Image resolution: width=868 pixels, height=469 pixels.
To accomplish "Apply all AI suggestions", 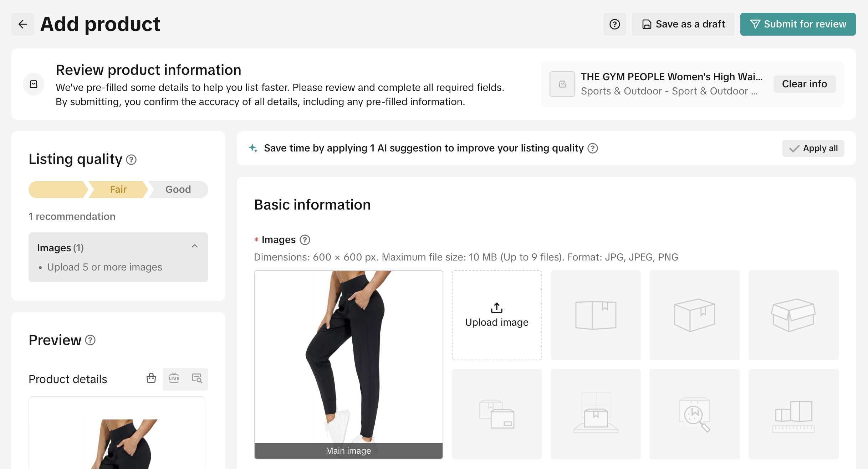I will pyautogui.click(x=813, y=148).
